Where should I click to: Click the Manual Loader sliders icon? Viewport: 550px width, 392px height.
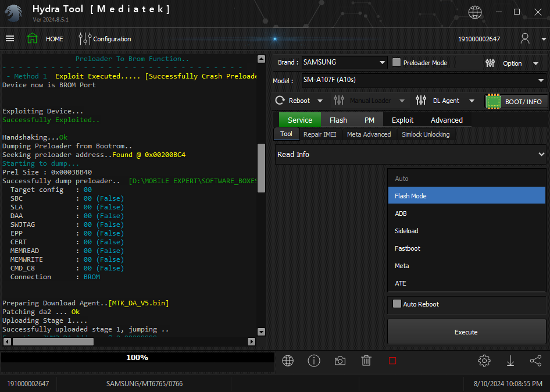pyautogui.click(x=339, y=101)
